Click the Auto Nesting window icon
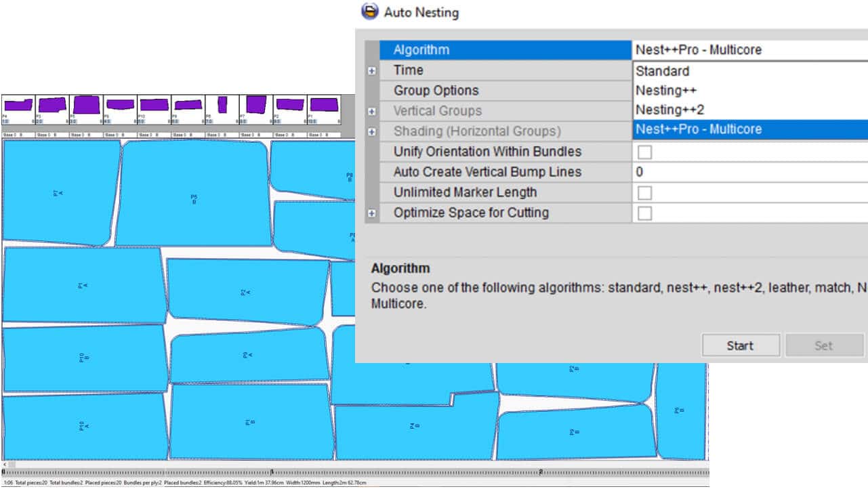 pos(369,12)
